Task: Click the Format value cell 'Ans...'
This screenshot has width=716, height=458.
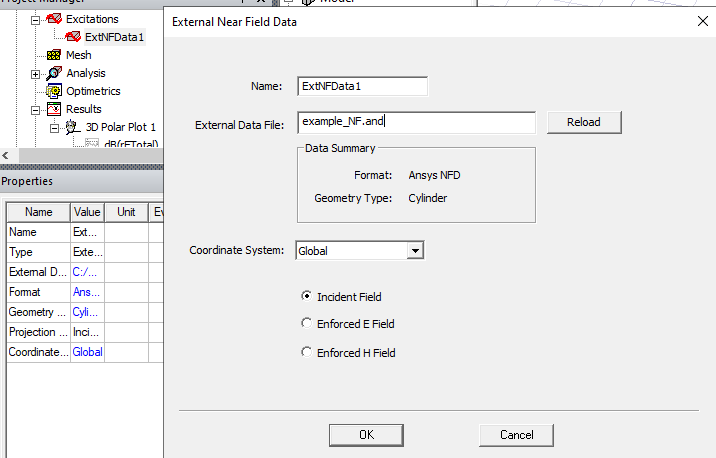Action: pyautogui.click(x=87, y=292)
